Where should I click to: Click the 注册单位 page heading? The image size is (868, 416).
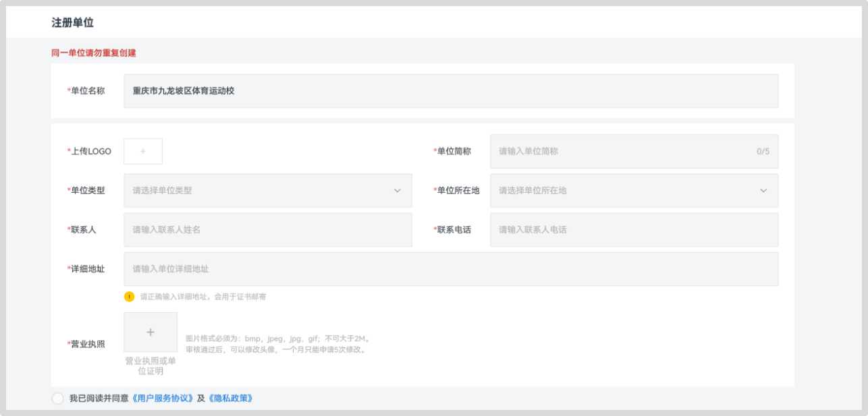pyautogui.click(x=73, y=23)
